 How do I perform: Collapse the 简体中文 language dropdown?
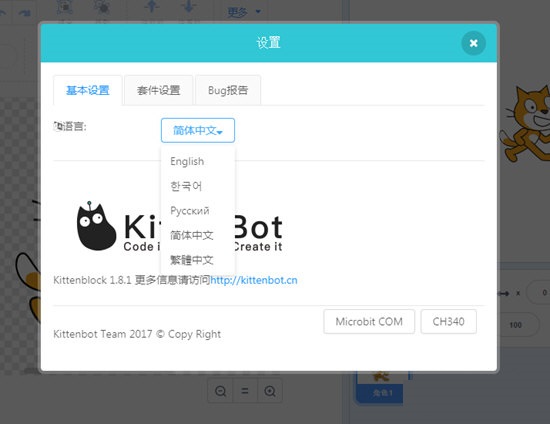point(198,130)
